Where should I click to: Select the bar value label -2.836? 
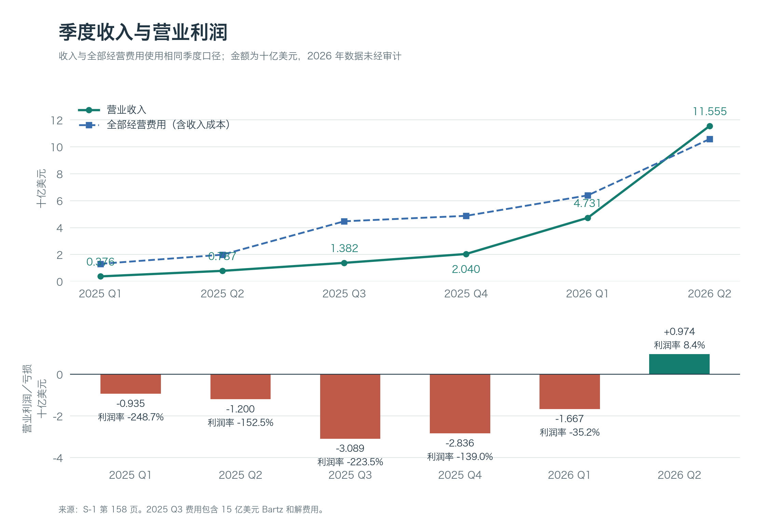click(x=460, y=443)
